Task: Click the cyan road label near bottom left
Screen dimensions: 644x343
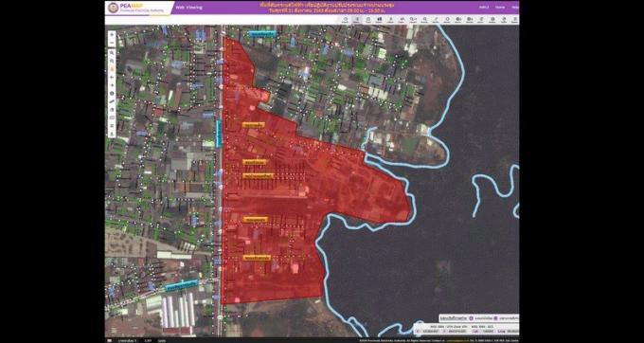Action: (x=181, y=284)
